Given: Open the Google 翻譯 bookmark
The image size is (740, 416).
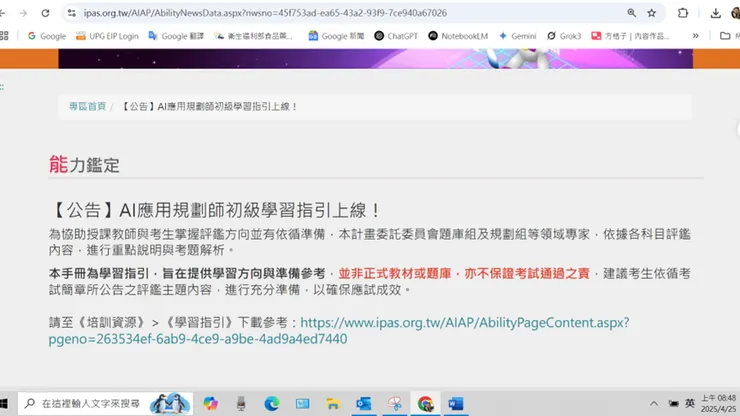Looking at the screenshot, I should click(x=176, y=36).
